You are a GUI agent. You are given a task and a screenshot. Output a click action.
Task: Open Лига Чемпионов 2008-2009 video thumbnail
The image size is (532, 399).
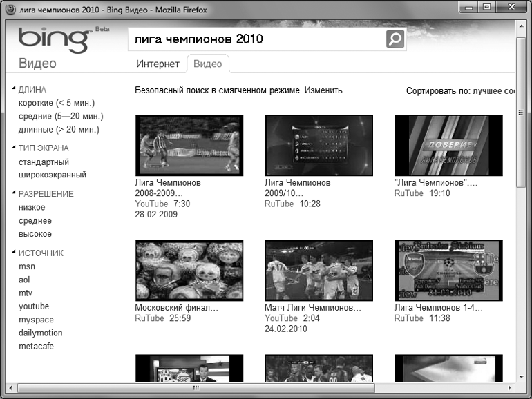189,144
